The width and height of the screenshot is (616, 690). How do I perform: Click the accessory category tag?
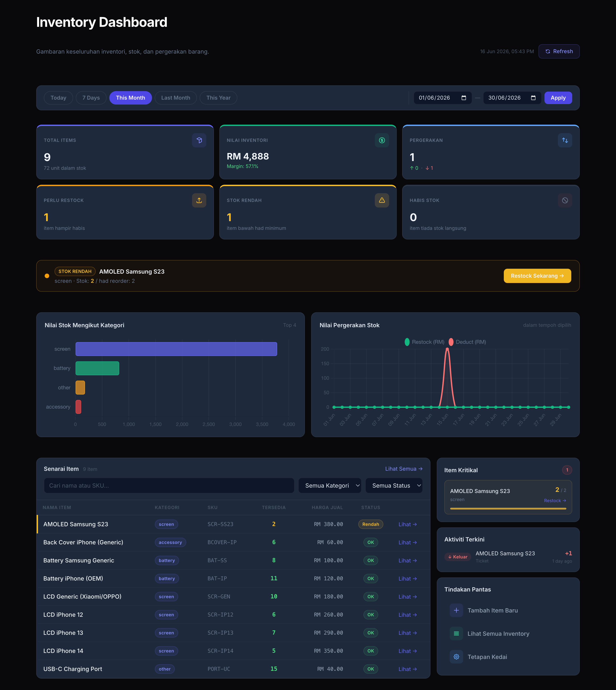[x=170, y=542]
